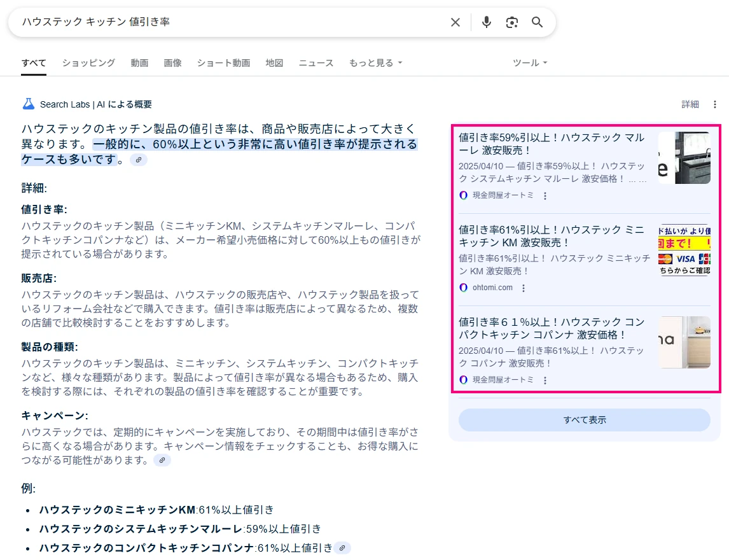Viewport: 729px width, 560px height.
Task: Open 値引き率６１%以上 コパンナ result title
Action: 552,328
